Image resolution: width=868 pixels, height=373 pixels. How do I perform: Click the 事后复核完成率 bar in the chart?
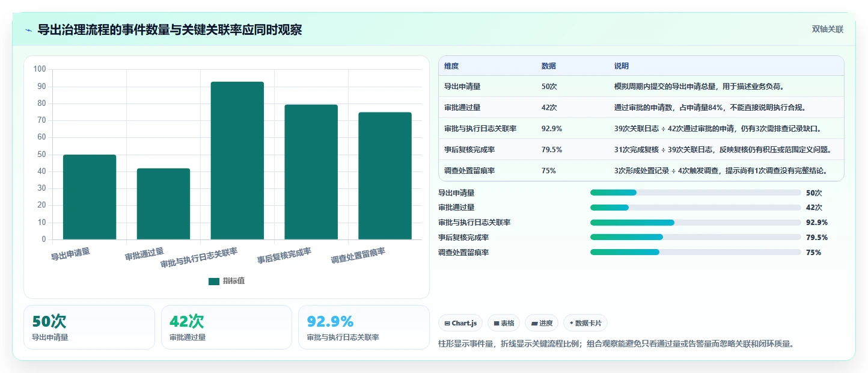click(311, 172)
